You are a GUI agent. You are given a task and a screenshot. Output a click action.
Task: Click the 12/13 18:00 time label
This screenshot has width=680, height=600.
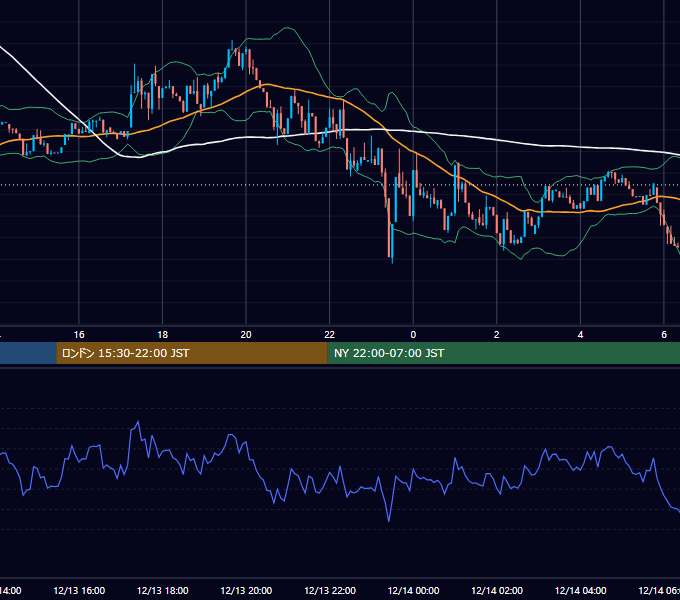point(163,590)
